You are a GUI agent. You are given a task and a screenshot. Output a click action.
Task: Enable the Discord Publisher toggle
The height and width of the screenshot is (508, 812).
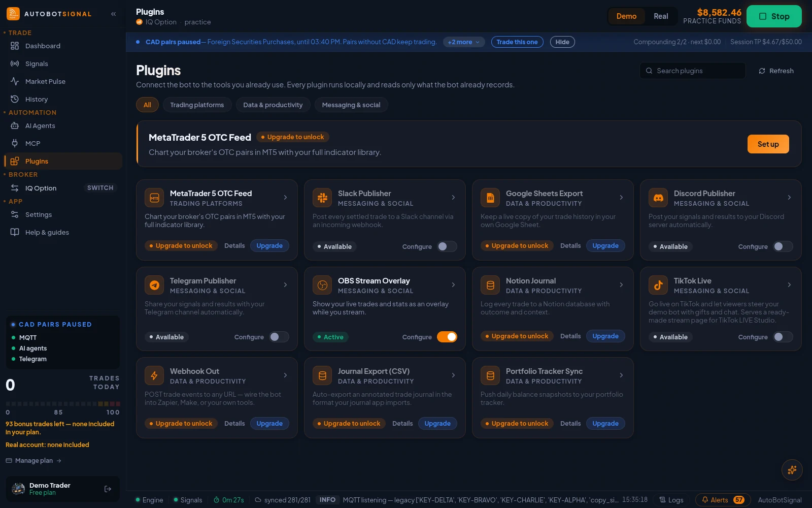point(783,246)
